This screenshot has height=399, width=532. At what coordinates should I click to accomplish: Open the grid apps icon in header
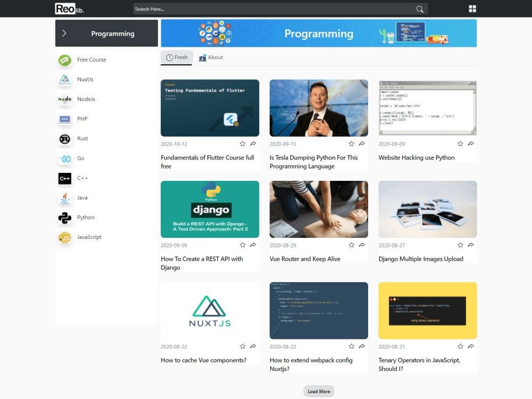click(472, 9)
